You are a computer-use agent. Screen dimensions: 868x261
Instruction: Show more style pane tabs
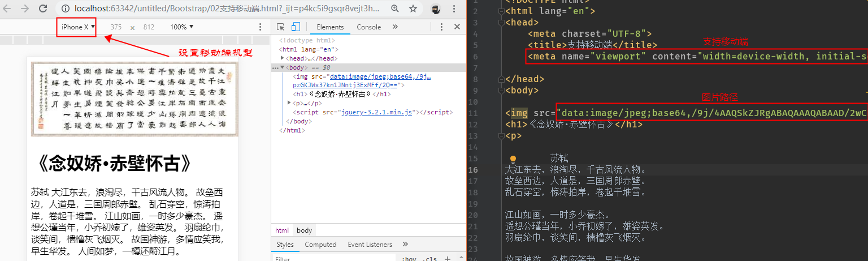405,245
